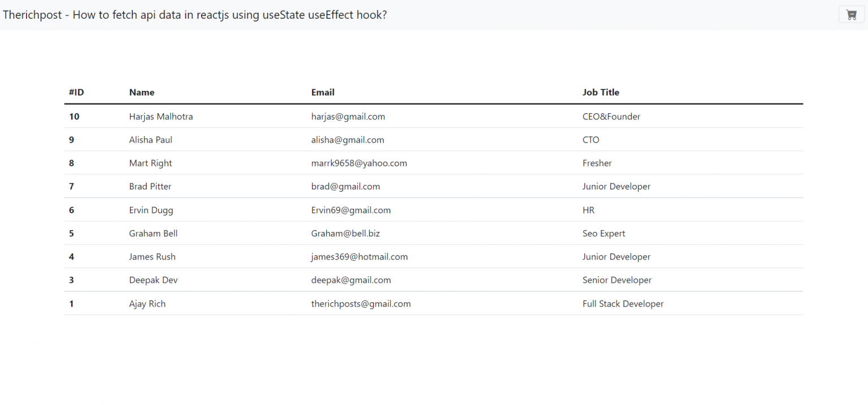Click ID cell 9
The width and height of the screenshot is (868, 405).
tap(71, 140)
